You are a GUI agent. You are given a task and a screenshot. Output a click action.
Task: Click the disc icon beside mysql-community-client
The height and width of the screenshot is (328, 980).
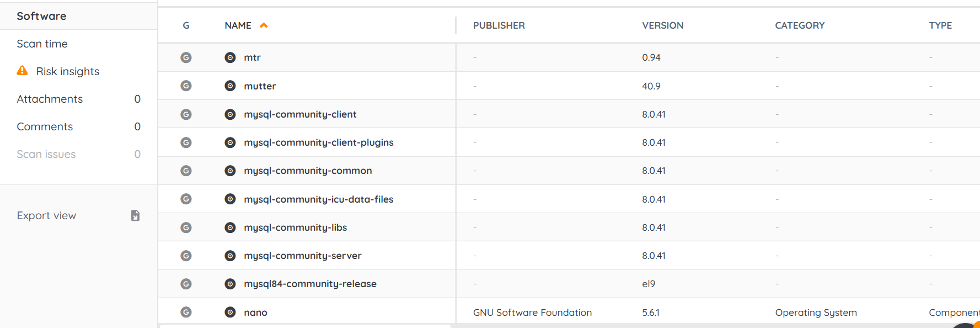[x=230, y=114]
